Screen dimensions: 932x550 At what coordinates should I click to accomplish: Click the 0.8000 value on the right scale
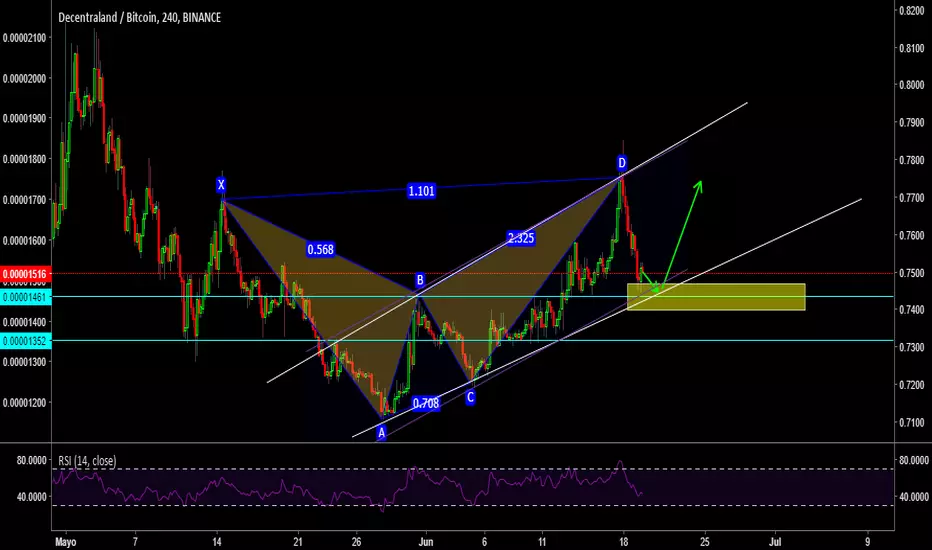point(912,85)
